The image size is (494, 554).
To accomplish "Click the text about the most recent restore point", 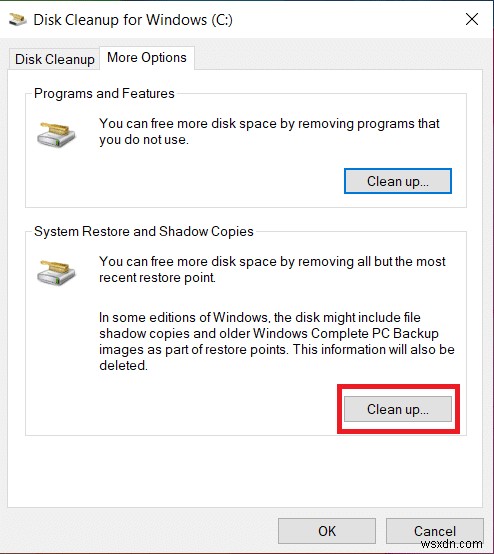I will click(272, 269).
